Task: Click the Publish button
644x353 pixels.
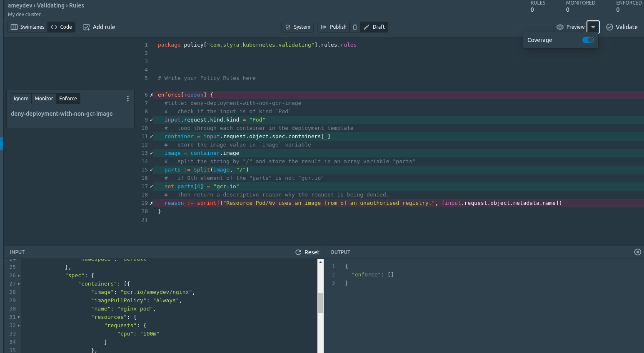Action: 334,27
